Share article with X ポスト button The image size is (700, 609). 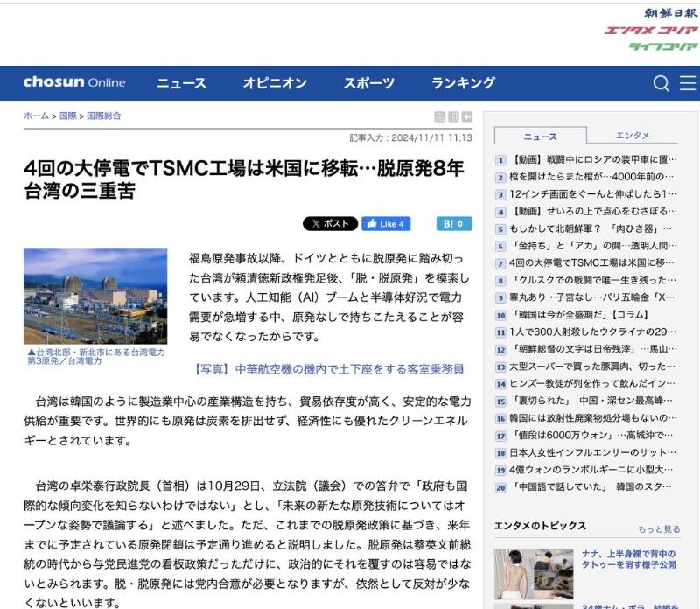330,224
